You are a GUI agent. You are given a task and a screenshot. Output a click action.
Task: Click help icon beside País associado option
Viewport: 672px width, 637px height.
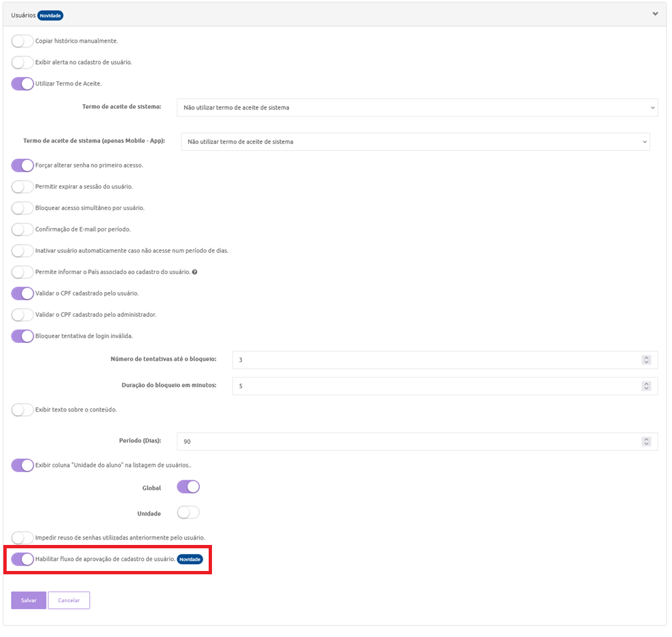click(194, 272)
